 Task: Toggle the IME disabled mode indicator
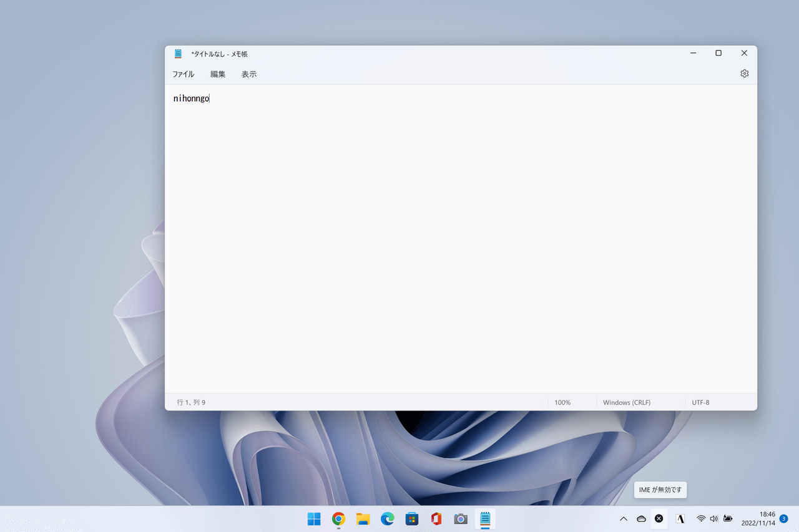click(x=659, y=519)
